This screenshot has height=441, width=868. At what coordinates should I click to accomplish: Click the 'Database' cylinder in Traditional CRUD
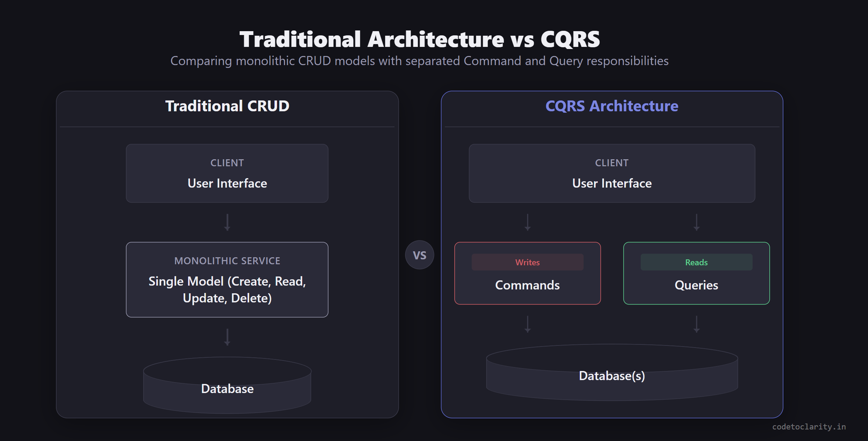[227, 385]
